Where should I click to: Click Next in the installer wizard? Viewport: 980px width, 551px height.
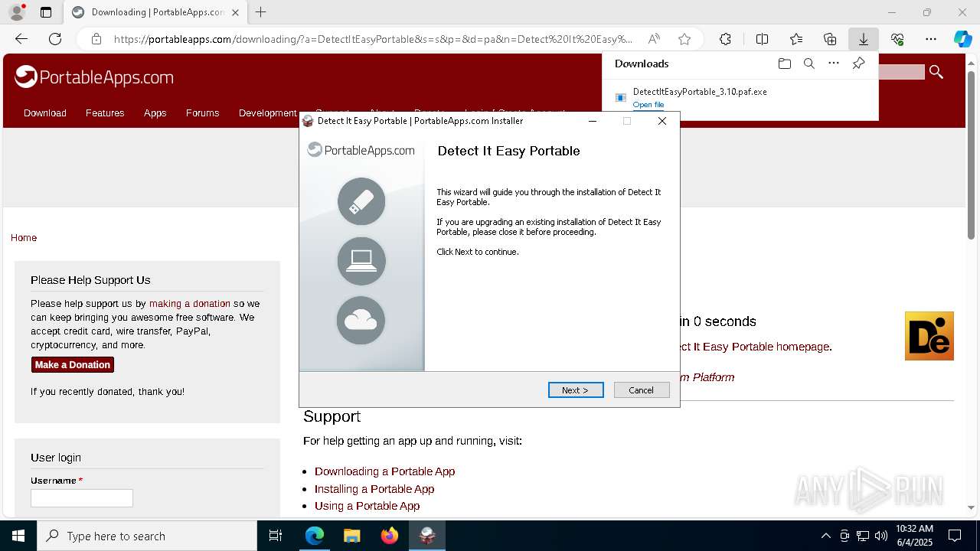[576, 390]
